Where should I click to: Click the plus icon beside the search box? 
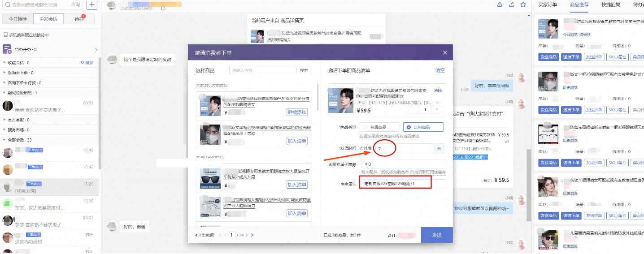point(91,5)
